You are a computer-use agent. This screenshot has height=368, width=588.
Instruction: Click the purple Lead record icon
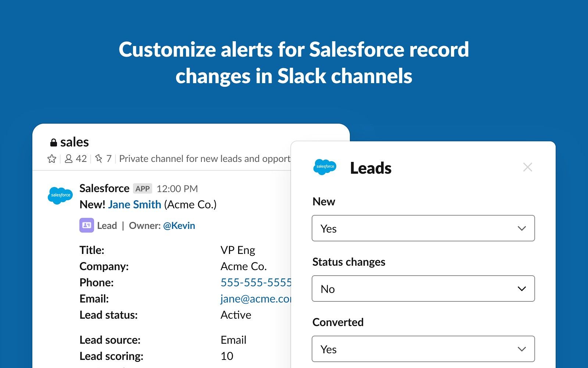tap(86, 225)
